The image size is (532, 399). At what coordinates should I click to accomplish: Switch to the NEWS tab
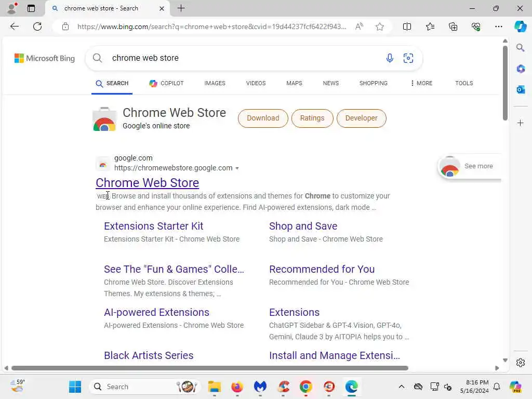coord(331,84)
